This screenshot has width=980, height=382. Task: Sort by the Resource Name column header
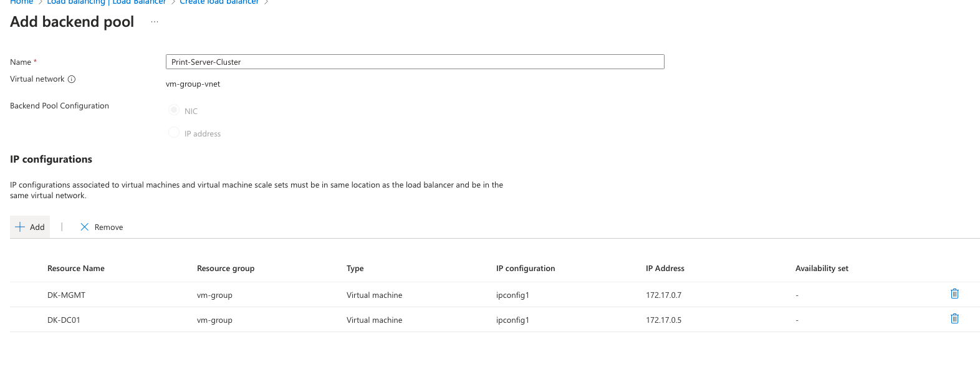pyautogui.click(x=76, y=269)
